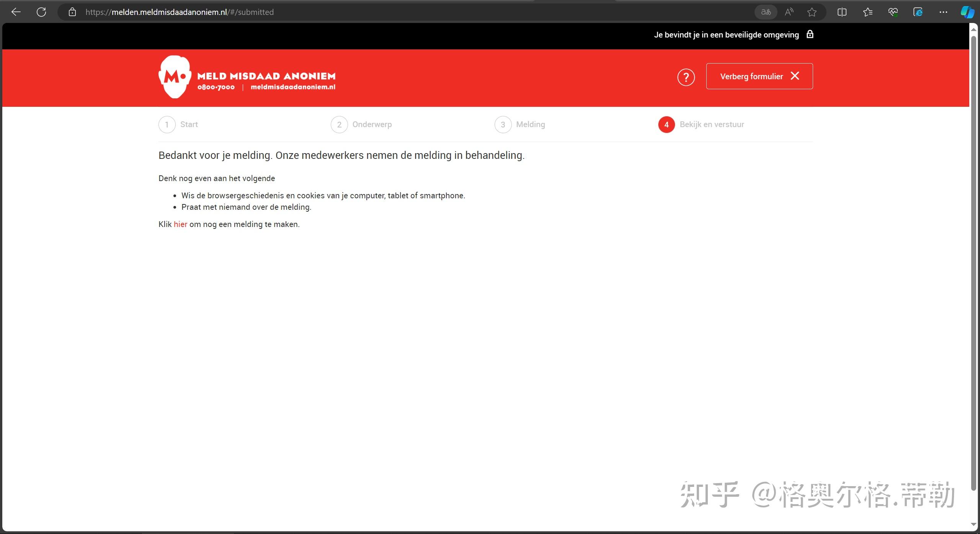Image resolution: width=980 pixels, height=534 pixels.
Task: Click the 'hier' link for new report
Action: point(180,224)
